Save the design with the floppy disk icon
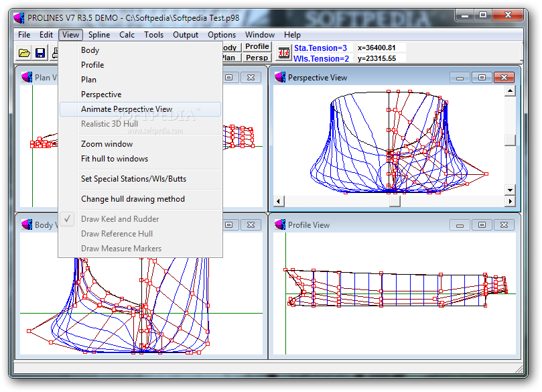The width and height of the screenshot is (542, 392). tap(40, 53)
